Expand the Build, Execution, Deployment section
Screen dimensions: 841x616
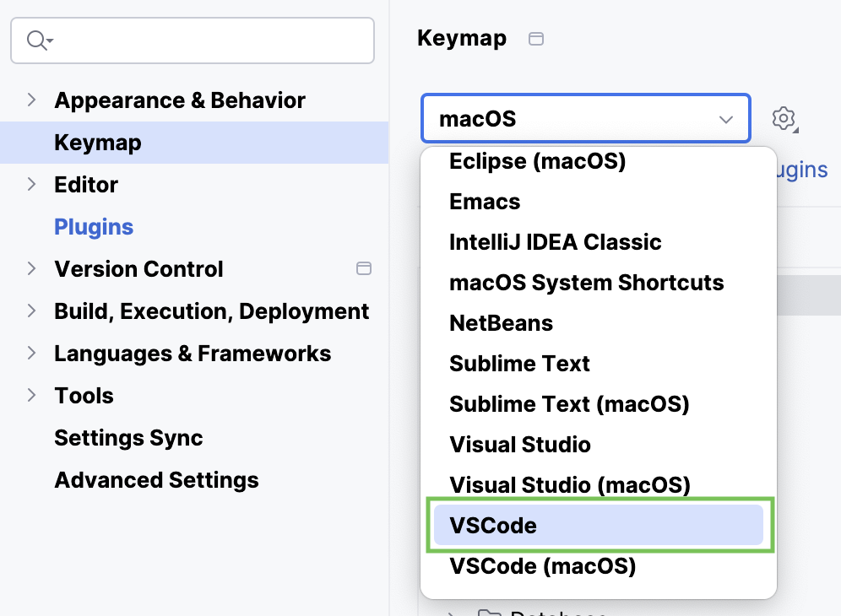click(x=30, y=311)
